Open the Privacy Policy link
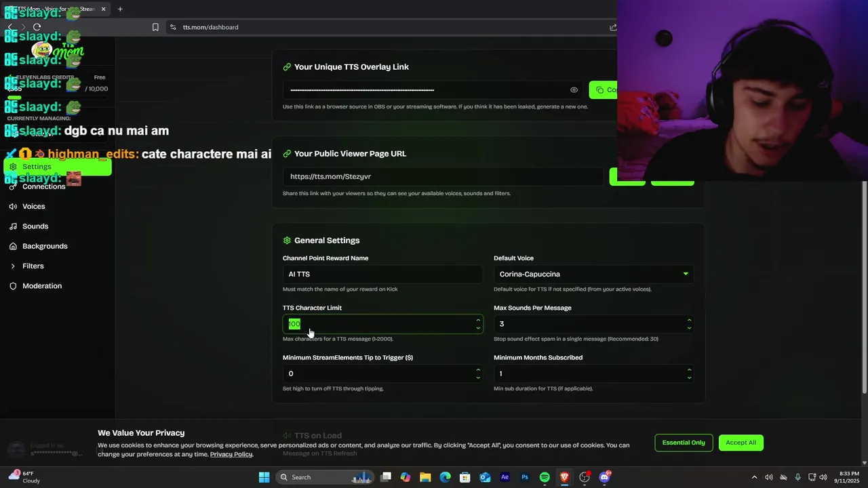Viewport: 868px width, 488px height. pyautogui.click(x=231, y=454)
